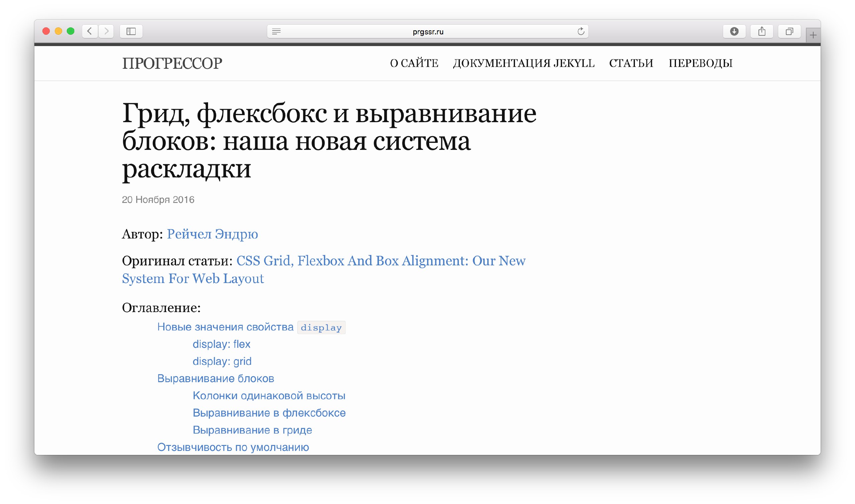The width and height of the screenshot is (855, 504).
Task: Open ДОКУМЕНТАЦИЯ JEKYLL menu item
Action: pyautogui.click(x=524, y=63)
